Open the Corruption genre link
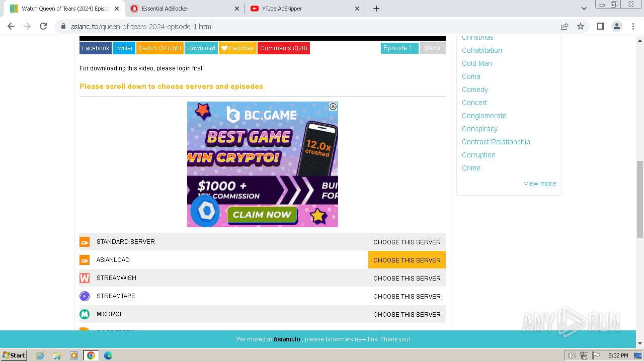 coord(478,155)
